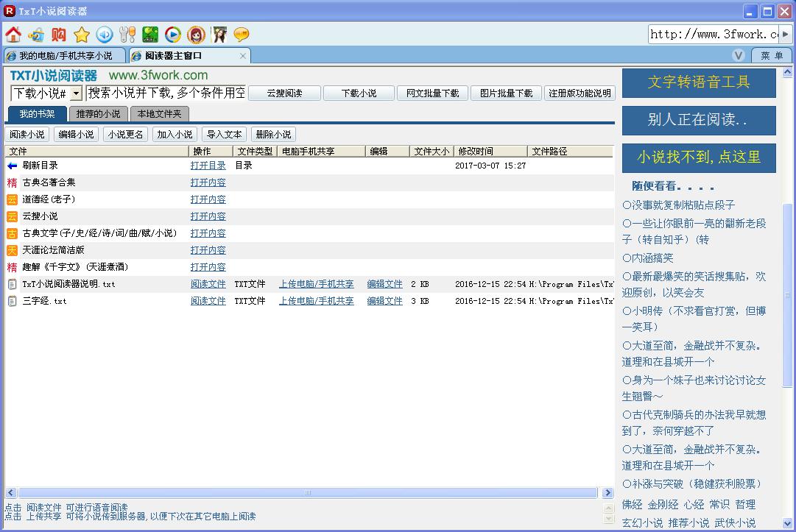Open the wrench tools icon

(x=127, y=35)
